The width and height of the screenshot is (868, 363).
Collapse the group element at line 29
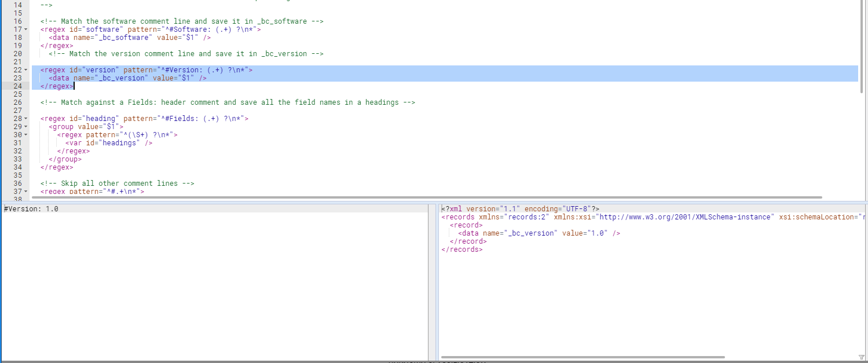pos(26,127)
